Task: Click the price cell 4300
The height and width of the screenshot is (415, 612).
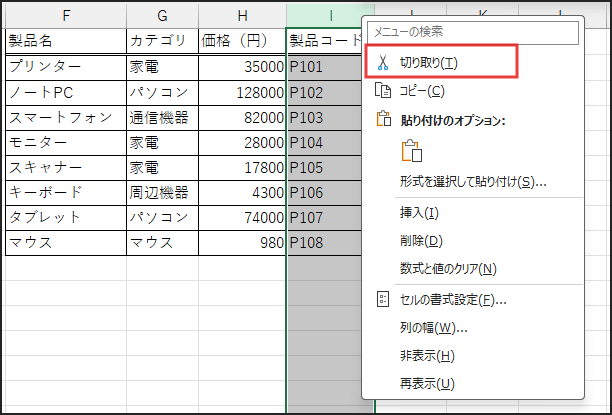Action: click(242, 193)
